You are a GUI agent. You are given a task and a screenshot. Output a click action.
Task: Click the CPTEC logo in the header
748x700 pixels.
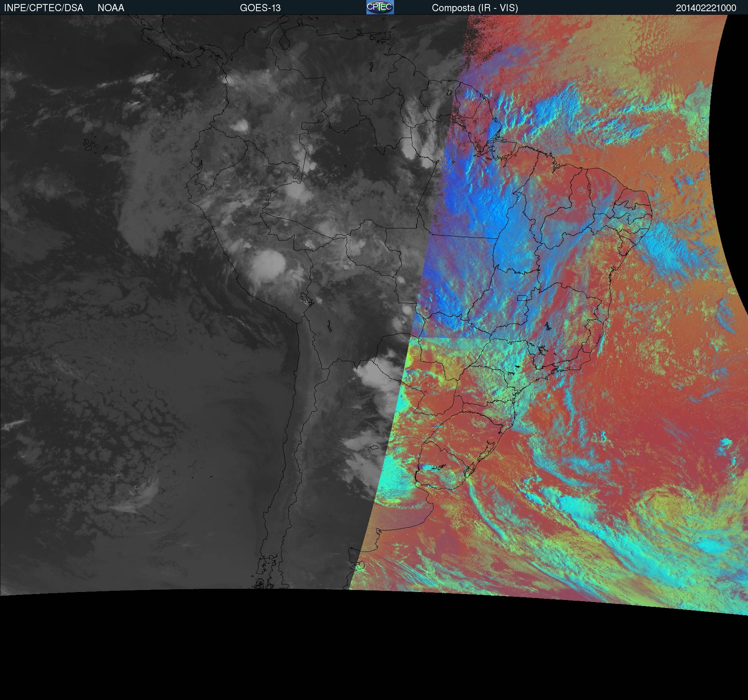coord(380,7)
